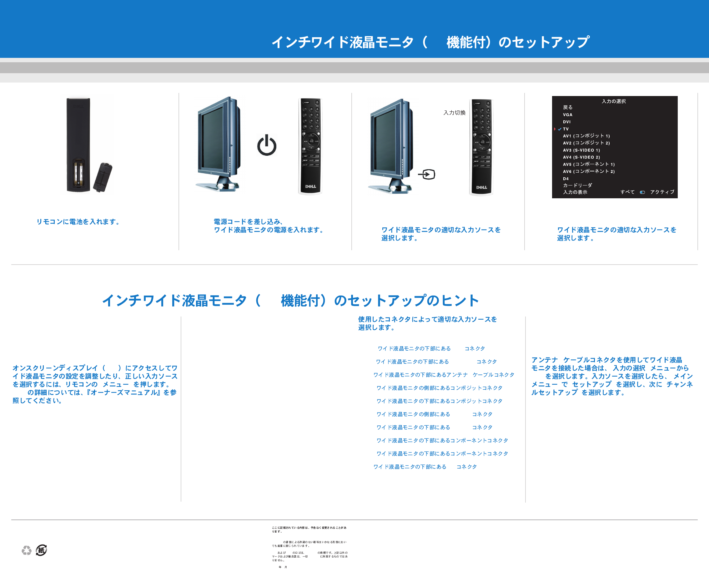Click the power symbol icon
The height and width of the screenshot is (588, 709).
pyautogui.click(x=267, y=145)
